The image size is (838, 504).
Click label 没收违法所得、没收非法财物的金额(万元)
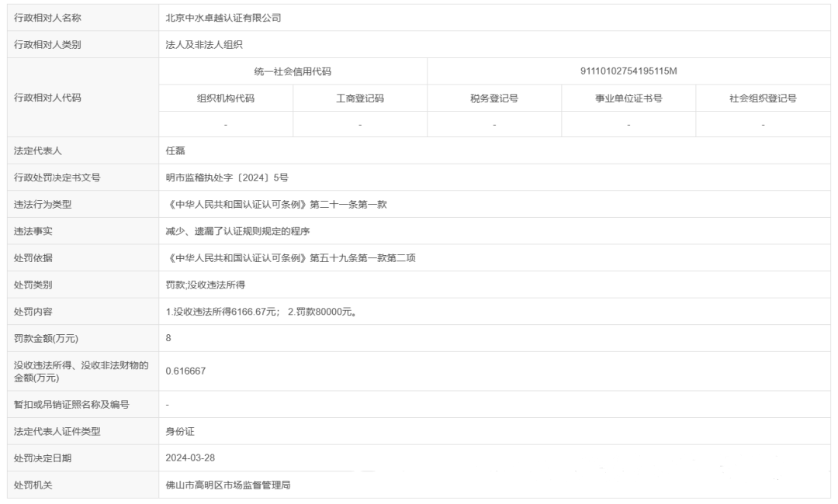coord(81,371)
